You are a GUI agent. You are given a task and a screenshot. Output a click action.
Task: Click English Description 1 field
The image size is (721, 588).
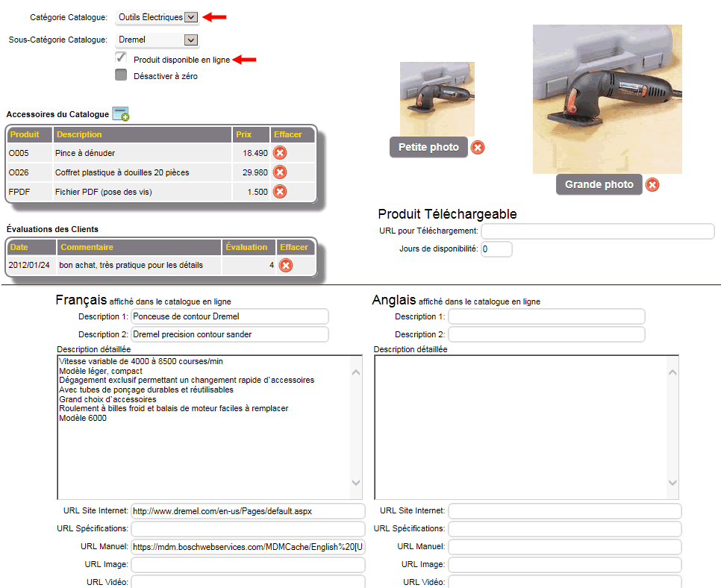click(547, 316)
